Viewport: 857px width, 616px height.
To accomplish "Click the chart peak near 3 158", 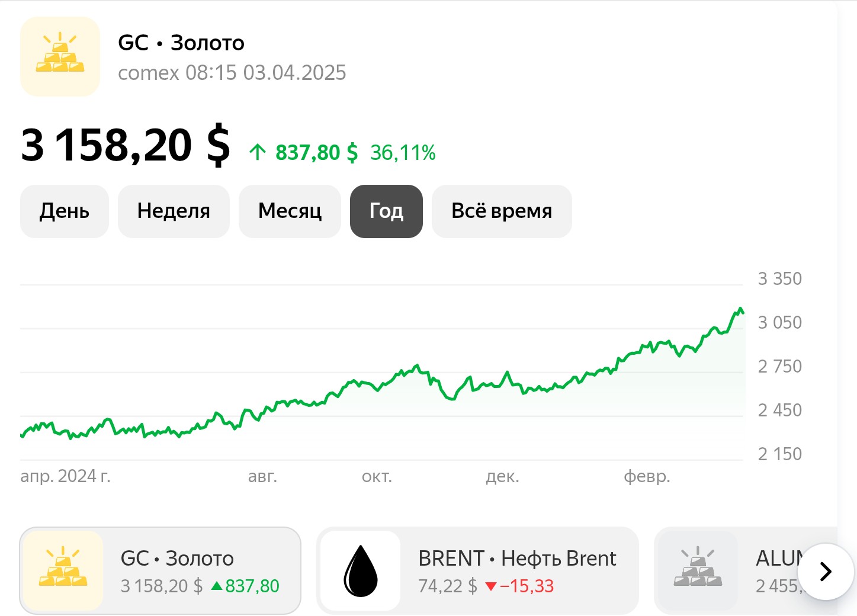I will tap(740, 309).
